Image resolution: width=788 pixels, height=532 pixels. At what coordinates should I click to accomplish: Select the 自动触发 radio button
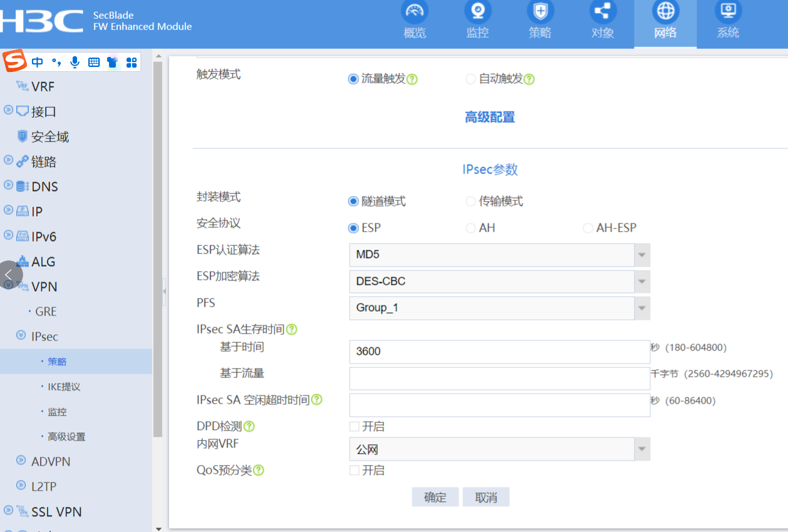tap(471, 79)
